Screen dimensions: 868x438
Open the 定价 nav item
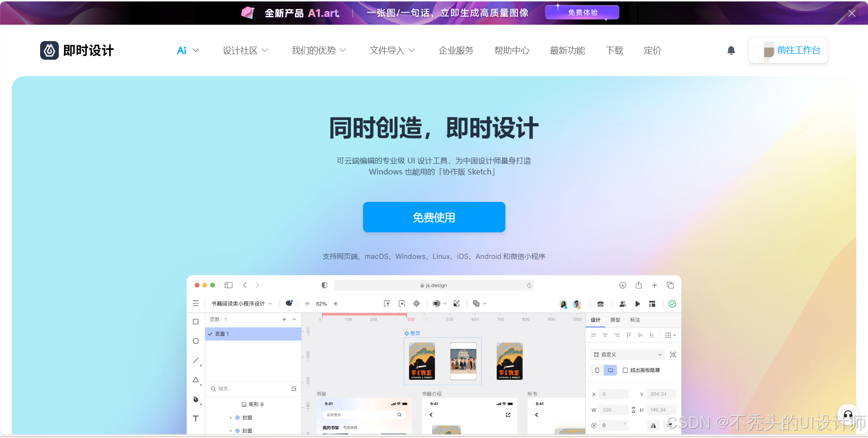(652, 50)
